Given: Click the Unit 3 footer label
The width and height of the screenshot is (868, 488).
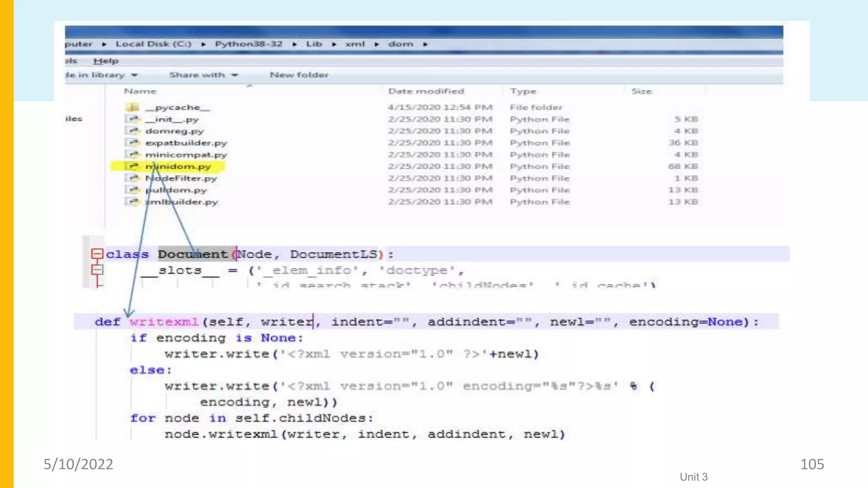Looking at the screenshot, I should pyautogui.click(x=694, y=477).
